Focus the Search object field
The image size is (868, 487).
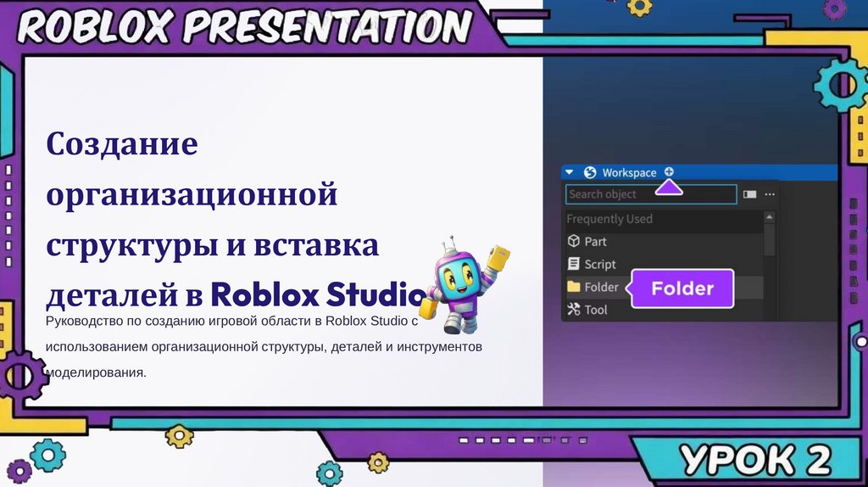tap(651, 194)
